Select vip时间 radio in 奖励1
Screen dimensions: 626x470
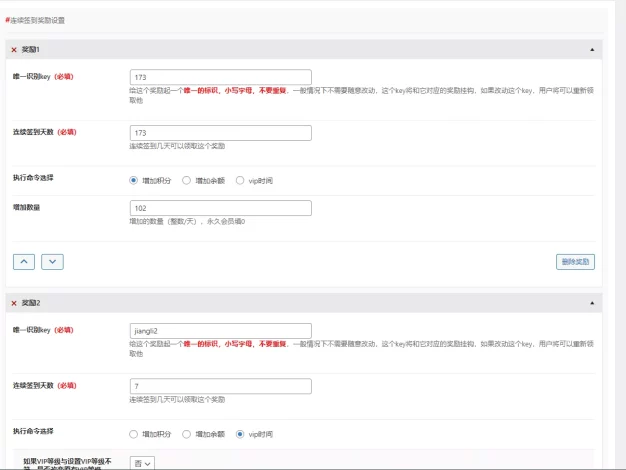pos(240,181)
